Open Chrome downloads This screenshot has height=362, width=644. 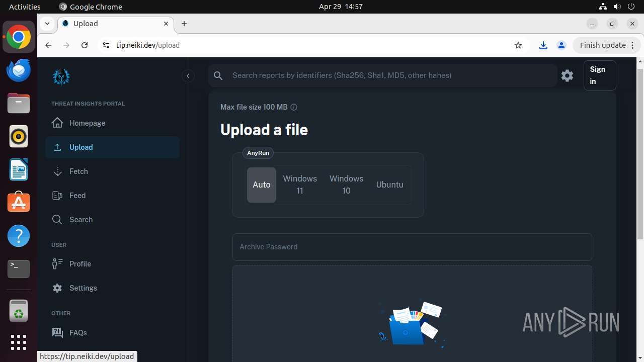pyautogui.click(x=543, y=45)
